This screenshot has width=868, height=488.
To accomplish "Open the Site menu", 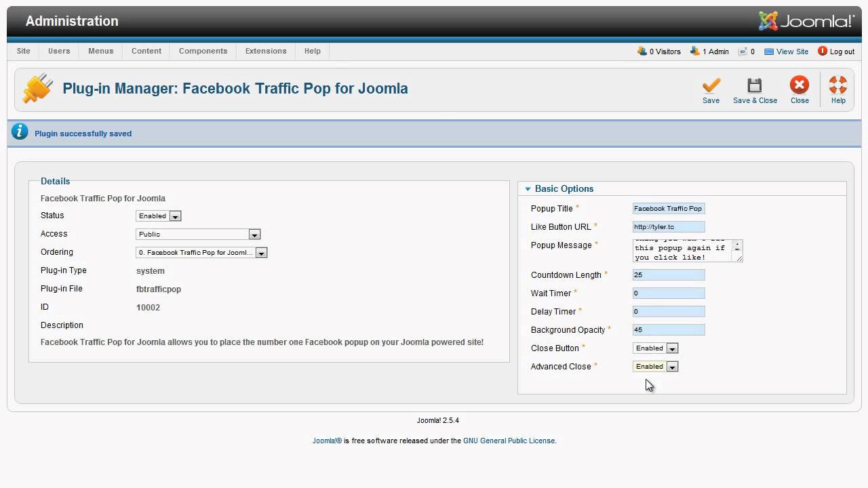I will (23, 51).
